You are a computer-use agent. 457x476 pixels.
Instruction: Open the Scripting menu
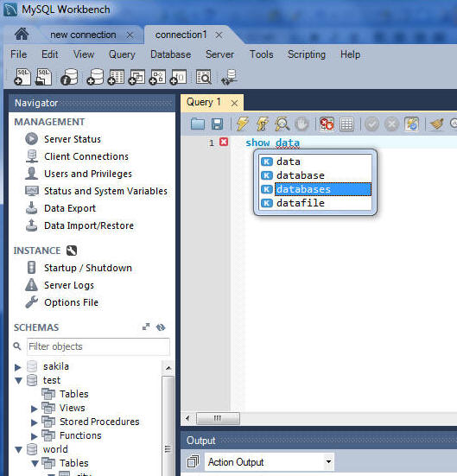click(x=307, y=54)
